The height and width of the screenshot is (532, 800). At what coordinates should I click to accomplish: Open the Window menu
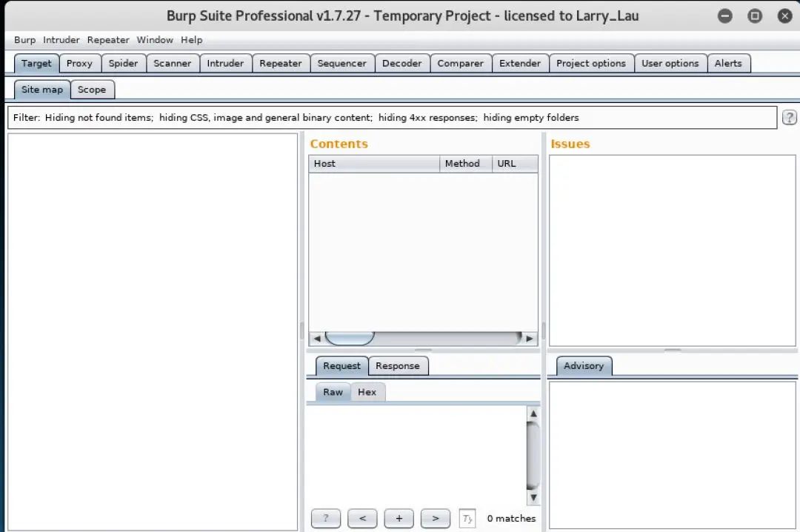(x=155, y=40)
